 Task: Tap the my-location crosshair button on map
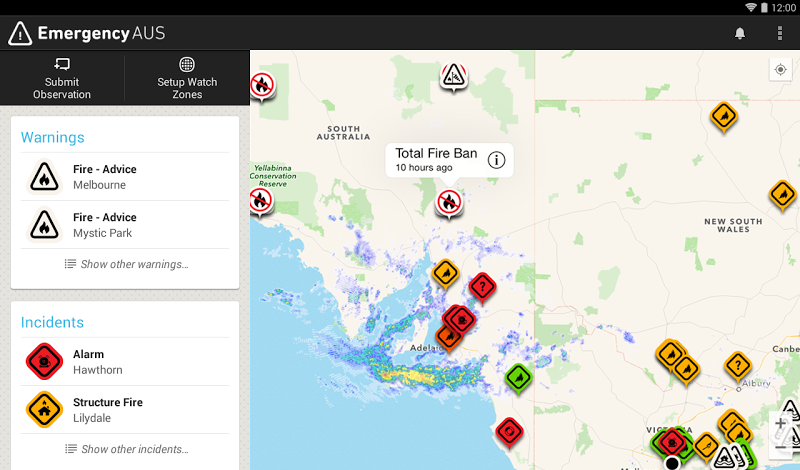click(780, 69)
